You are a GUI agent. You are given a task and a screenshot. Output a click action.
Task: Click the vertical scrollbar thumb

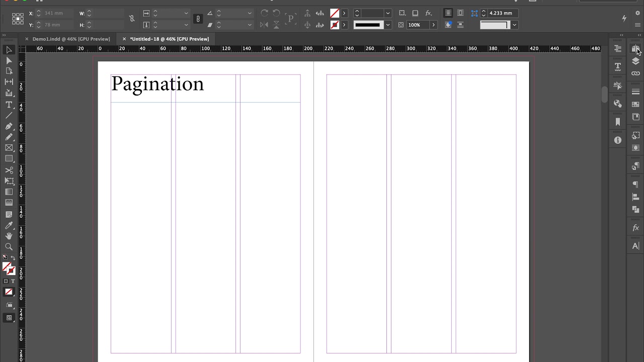pos(604,95)
